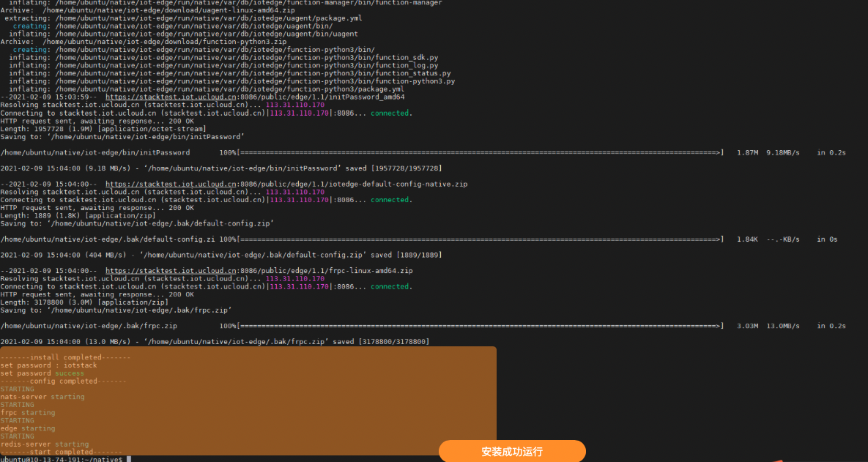868x462 pixels.
Task: Open the frpc-linux-amd64.zip download URL
Action: [259, 270]
